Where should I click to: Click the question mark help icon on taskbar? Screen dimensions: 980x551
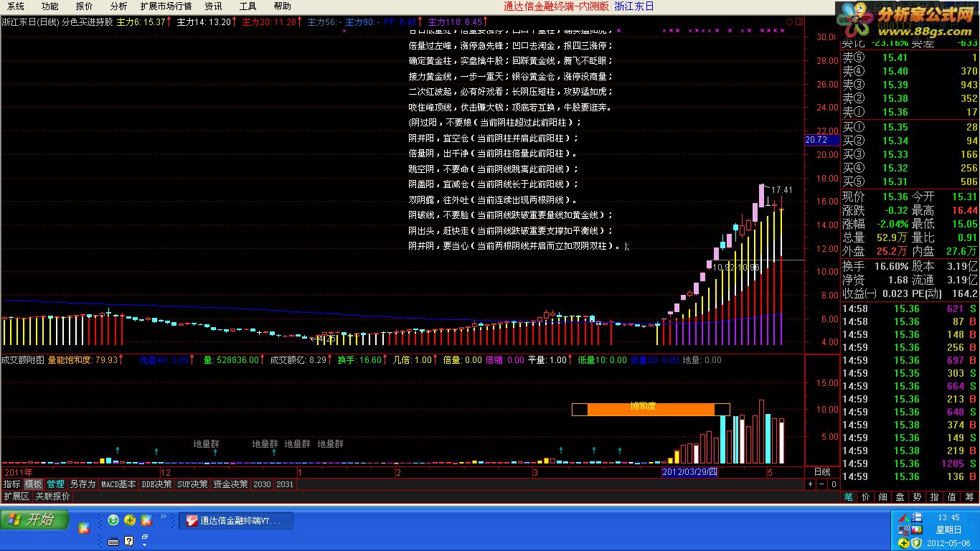pyautogui.click(x=130, y=541)
